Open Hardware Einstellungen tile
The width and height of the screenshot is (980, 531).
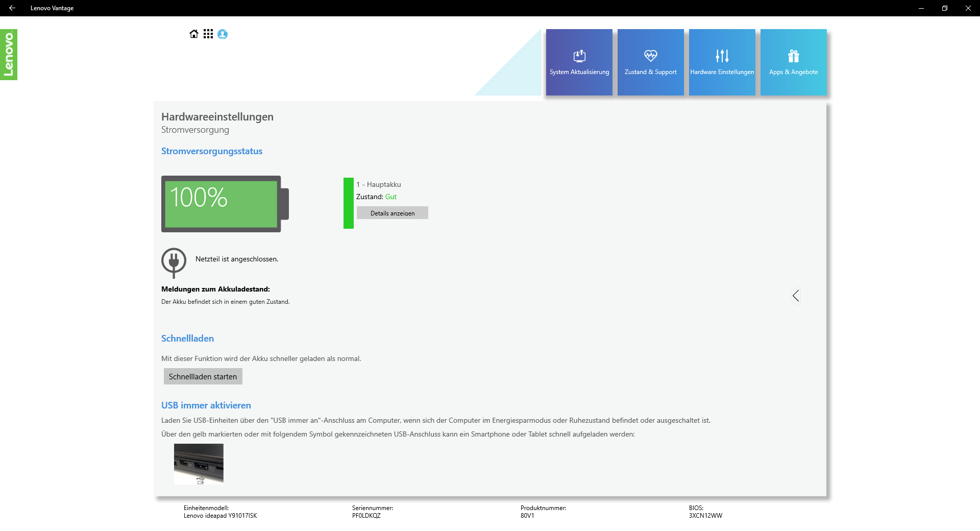(722, 62)
